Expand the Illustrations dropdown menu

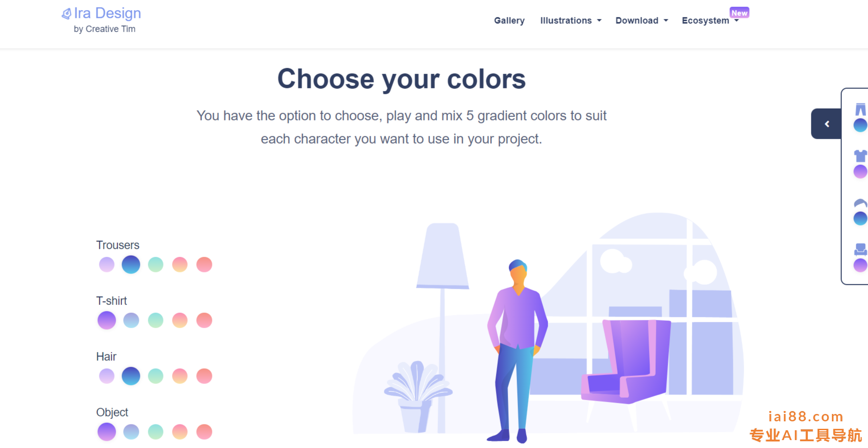tap(571, 21)
